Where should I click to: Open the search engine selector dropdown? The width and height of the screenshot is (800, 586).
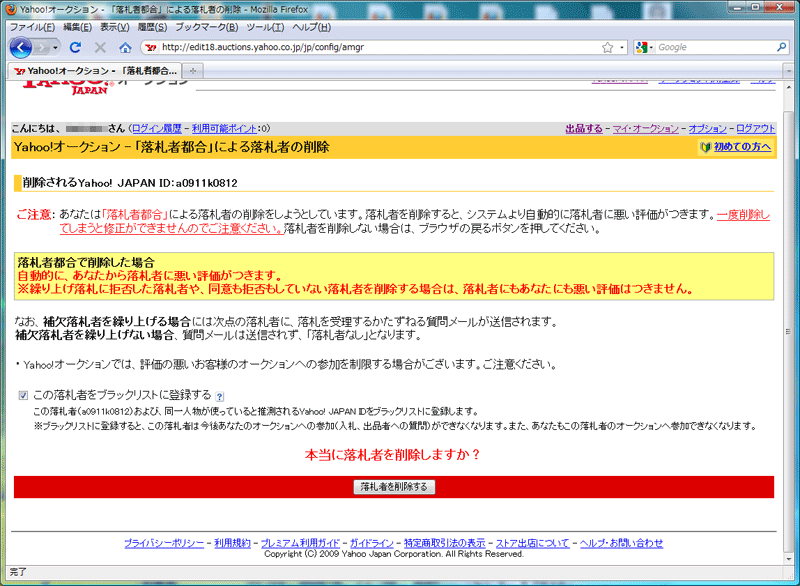[x=644, y=47]
